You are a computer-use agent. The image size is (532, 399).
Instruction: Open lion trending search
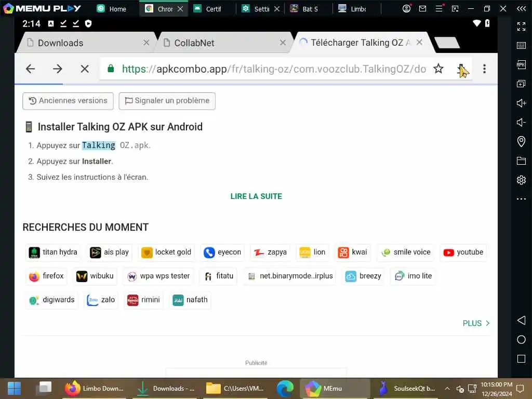tap(312, 252)
